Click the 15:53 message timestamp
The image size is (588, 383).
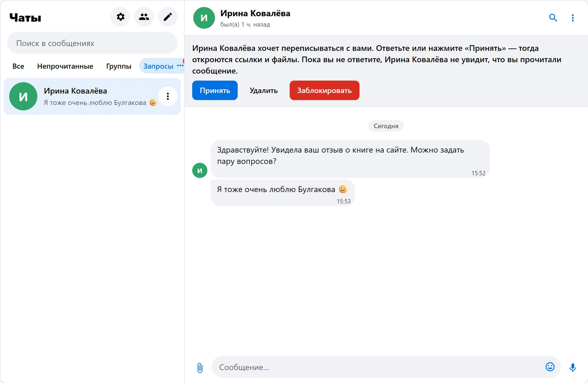click(x=344, y=201)
